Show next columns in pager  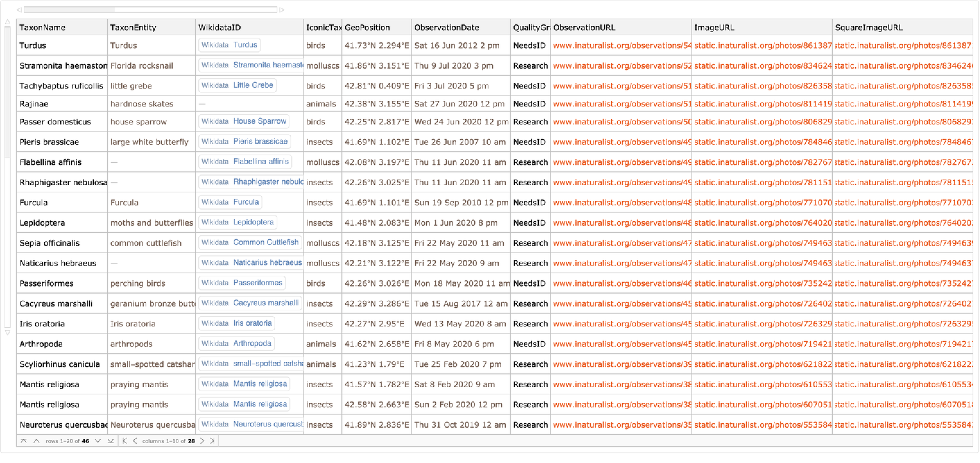coord(202,441)
